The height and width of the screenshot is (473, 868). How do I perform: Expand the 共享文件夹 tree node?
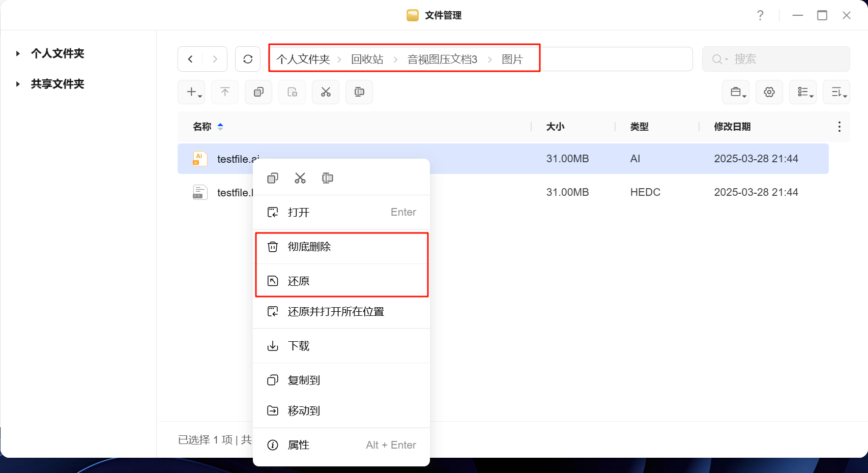[18, 84]
